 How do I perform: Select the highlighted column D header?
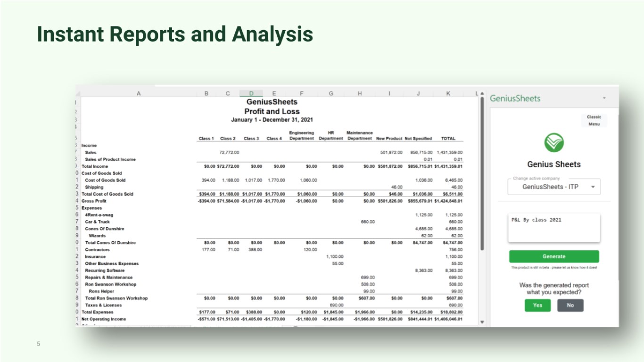point(251,94)
